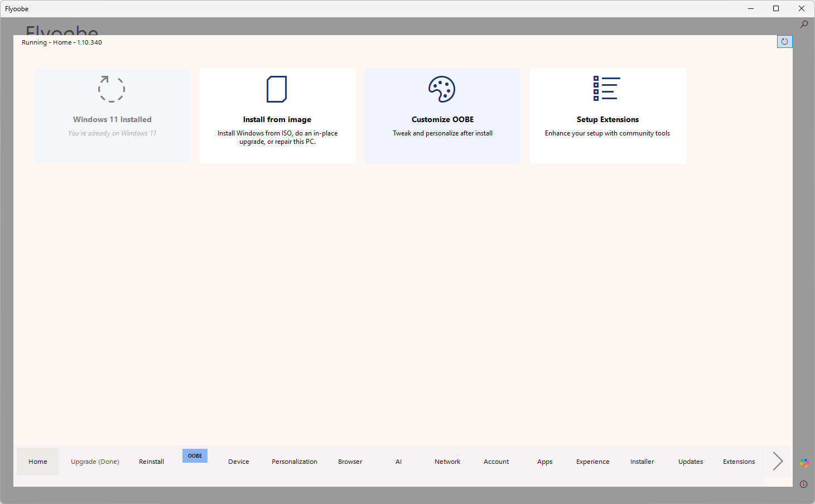This screenshot has height=504, width=815.
Task: Click the Windows 11 Installed dashed circle icon
Action: coord(112,89)
